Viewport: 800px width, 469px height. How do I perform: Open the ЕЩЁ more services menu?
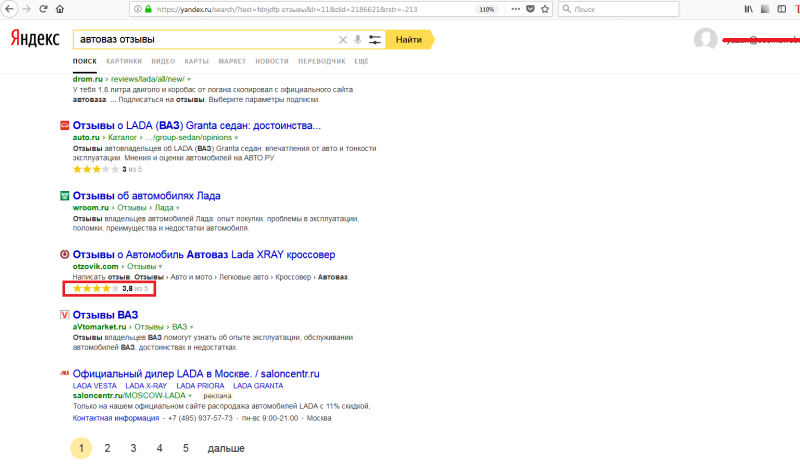(x=361, y=61)
